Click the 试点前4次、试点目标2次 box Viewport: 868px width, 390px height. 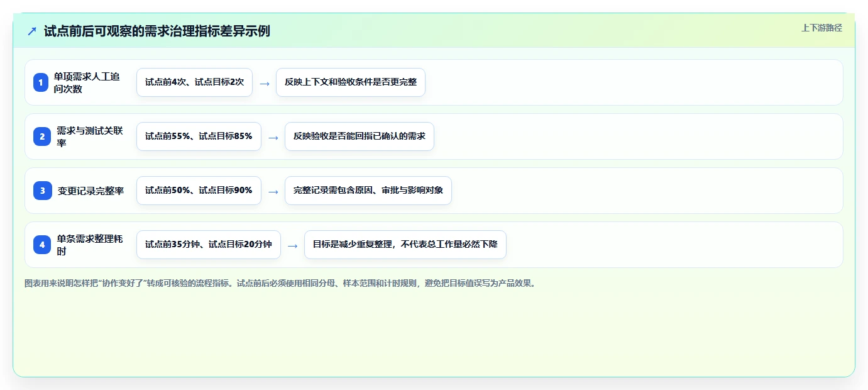194,82
